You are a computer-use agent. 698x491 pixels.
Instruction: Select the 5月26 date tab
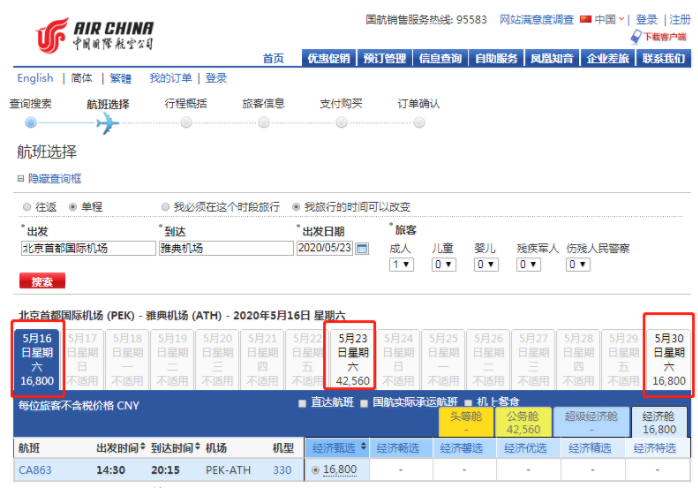pos(488,360)
